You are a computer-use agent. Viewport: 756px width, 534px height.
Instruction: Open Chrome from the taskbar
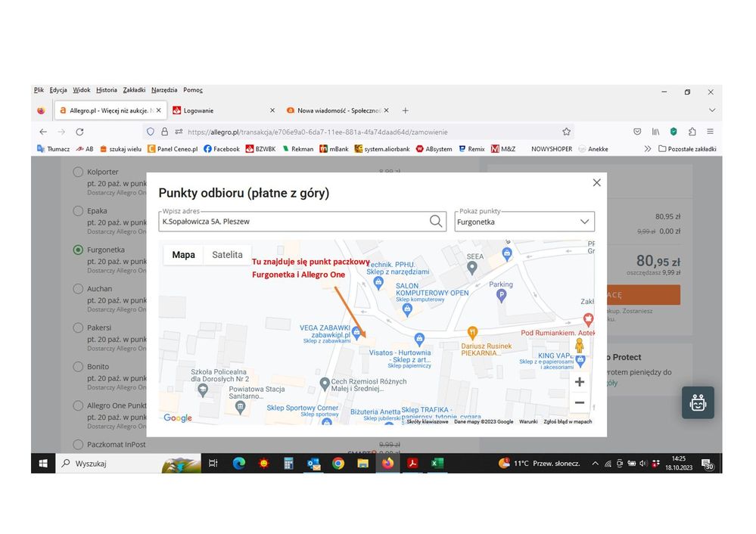tap(338, 463)
